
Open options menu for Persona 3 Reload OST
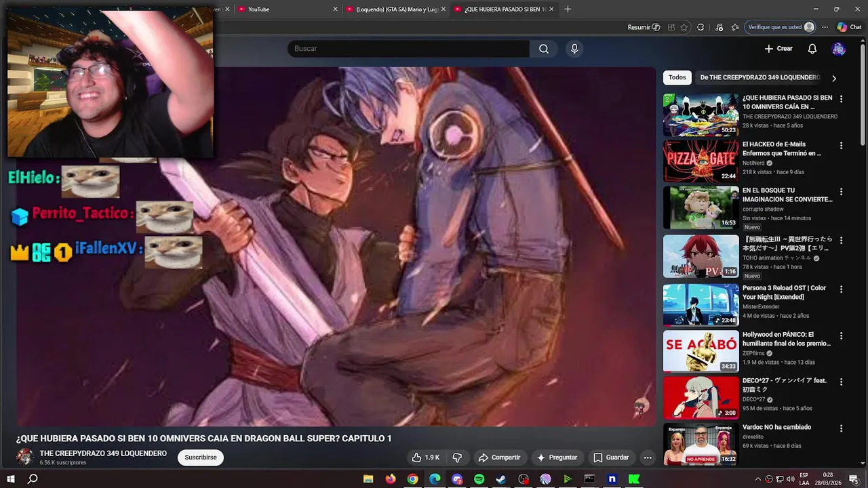pyautogui.click(x=841, y=289)
